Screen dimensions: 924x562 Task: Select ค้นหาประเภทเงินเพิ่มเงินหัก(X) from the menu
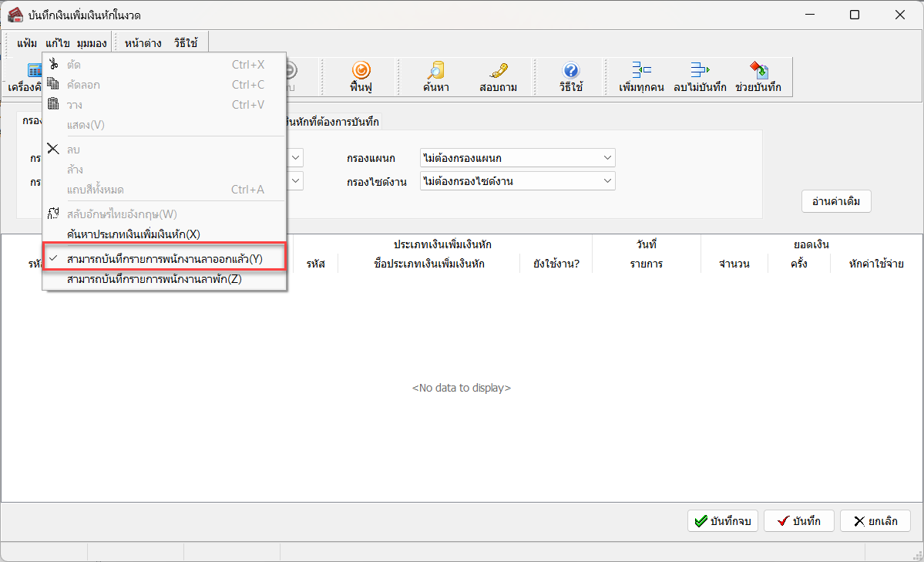pyautogui.click(x=133, y=234)
